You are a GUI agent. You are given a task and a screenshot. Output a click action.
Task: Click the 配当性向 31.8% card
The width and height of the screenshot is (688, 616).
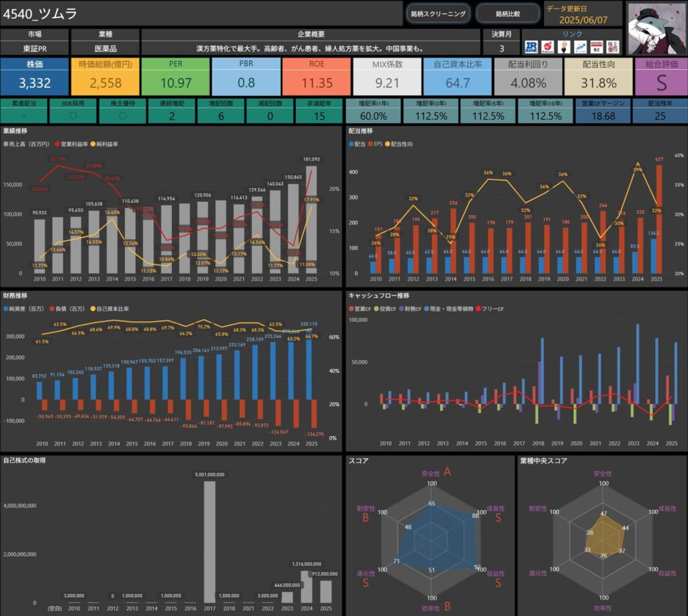point(599,77)
